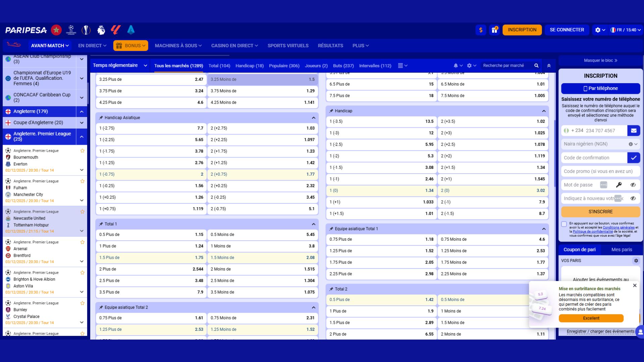Click the Excellent button in highlight popup

(x=591, y=318)
